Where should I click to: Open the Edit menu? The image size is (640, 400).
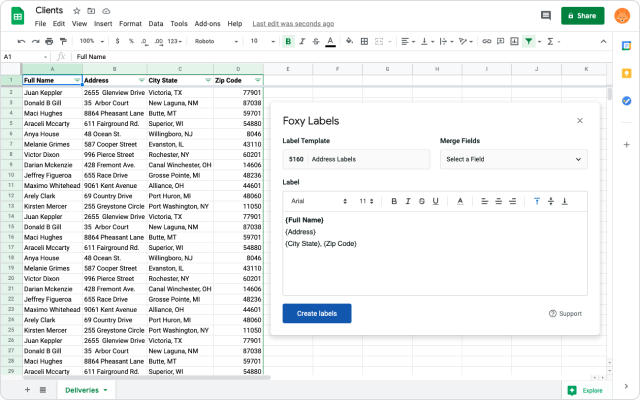coord(59,24)
